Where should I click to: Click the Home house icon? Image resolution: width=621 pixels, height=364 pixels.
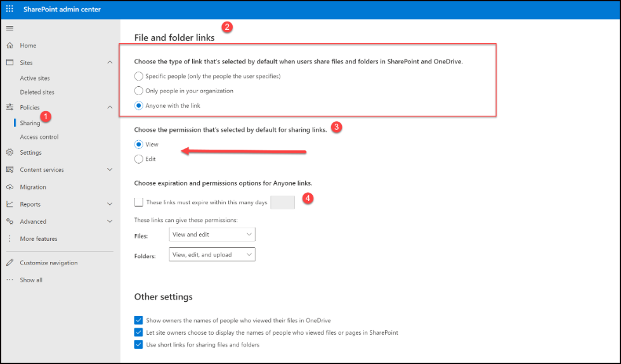click(x=10, y=46)
